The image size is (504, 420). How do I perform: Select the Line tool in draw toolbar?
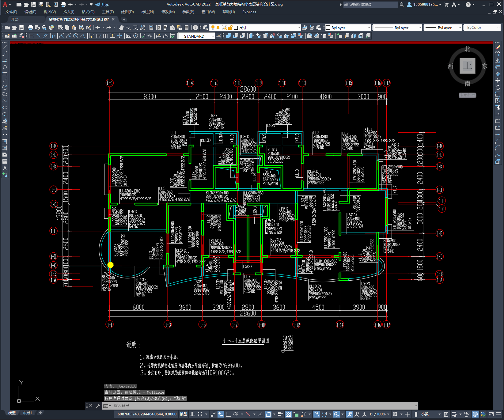[5, 47]
